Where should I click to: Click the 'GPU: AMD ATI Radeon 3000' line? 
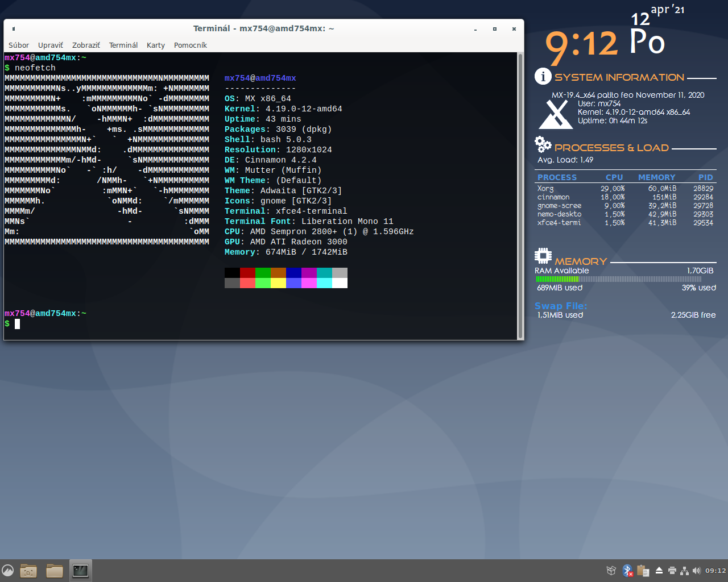(x=286, y=242)
